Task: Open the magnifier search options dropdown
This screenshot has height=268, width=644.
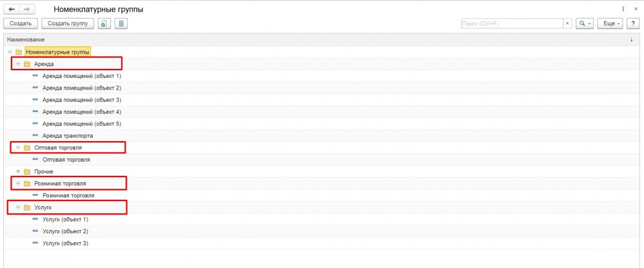Action: (585, 23)
